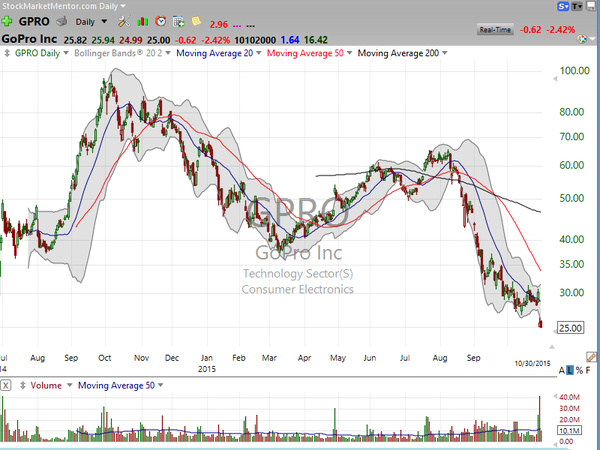Viewport: 600px width, 450px height.
Task: Select the L logarithmic scale option
Action: point(570,370)
